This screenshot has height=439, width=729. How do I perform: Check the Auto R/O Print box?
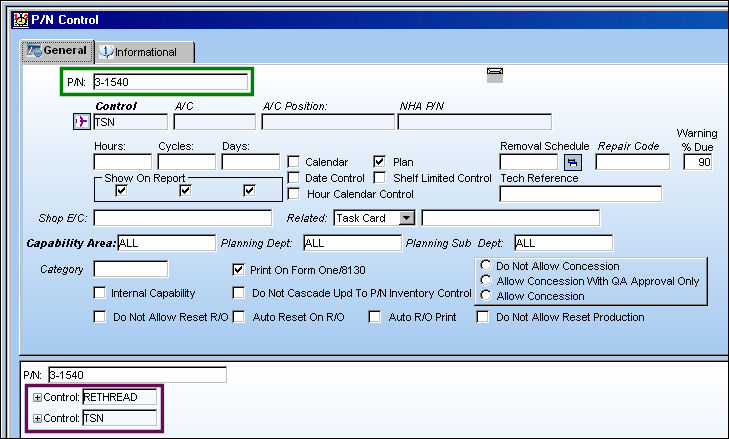(x=375, y=317)
